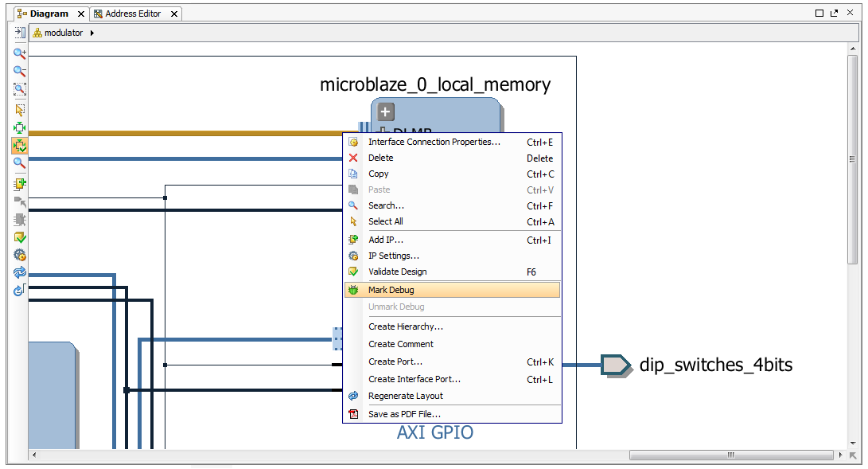Open IP settings gear icon in the toolbar
Screen dimensions: 868x469
click(19, 256)
